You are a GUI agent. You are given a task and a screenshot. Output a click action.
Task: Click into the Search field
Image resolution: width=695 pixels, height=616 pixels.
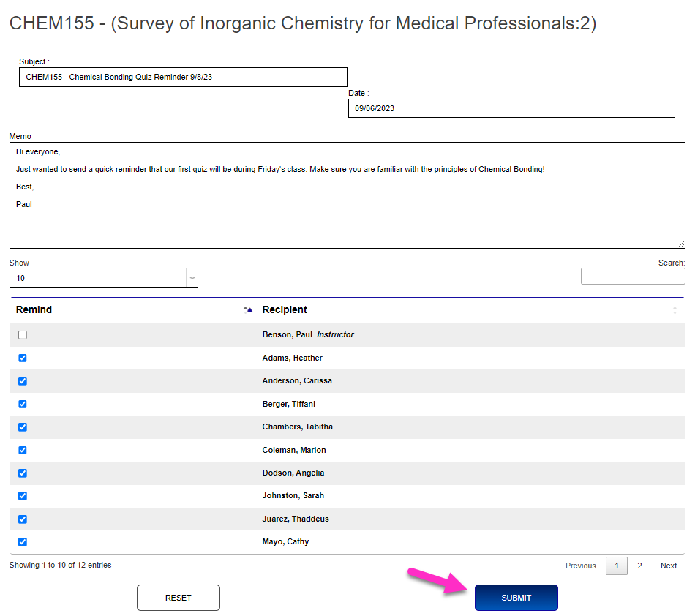632,277
